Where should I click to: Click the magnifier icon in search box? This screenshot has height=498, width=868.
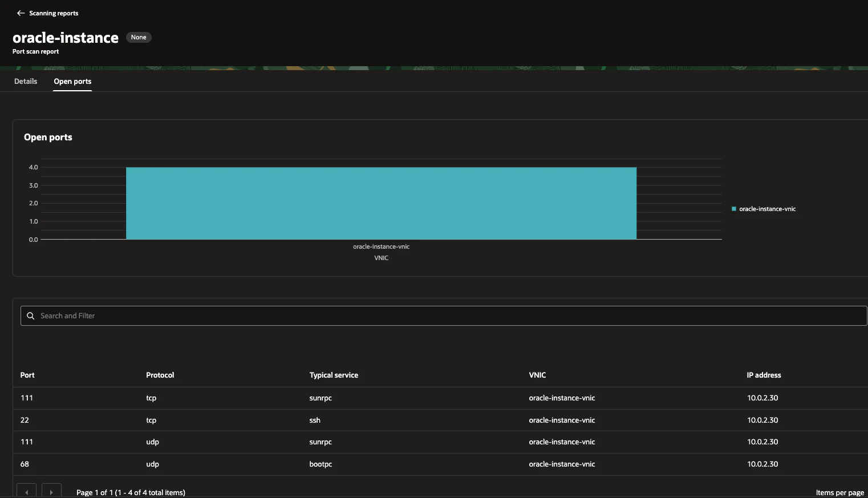[x=31, y=315]
